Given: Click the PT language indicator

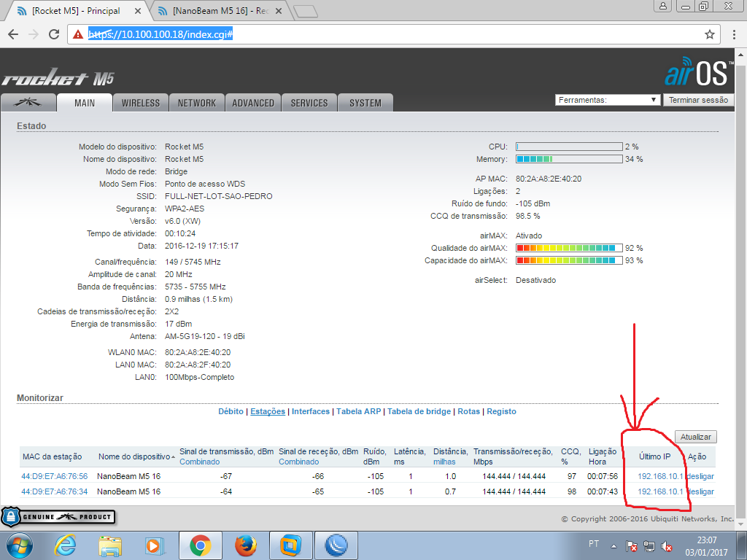Looking at the screenshot, I should [594, 544].
